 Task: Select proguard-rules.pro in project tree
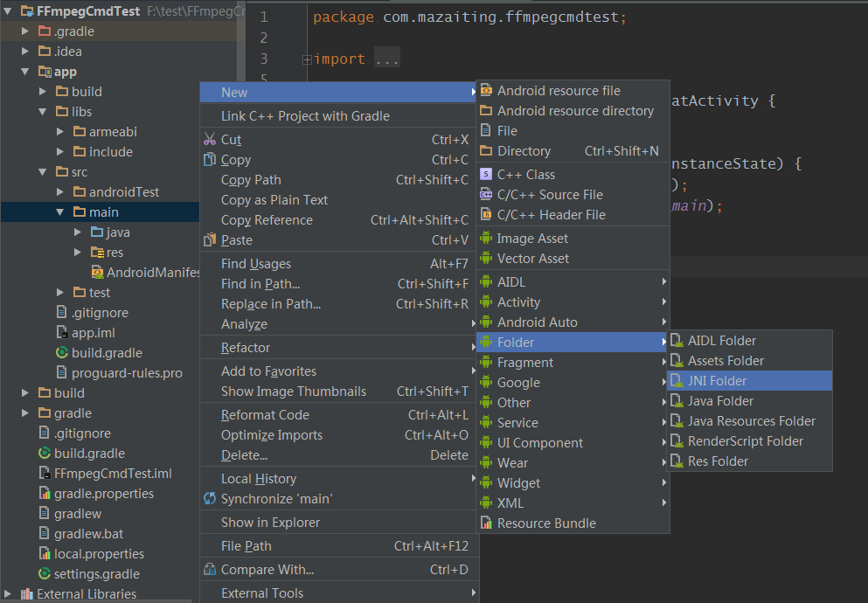(x=127, y=373)
